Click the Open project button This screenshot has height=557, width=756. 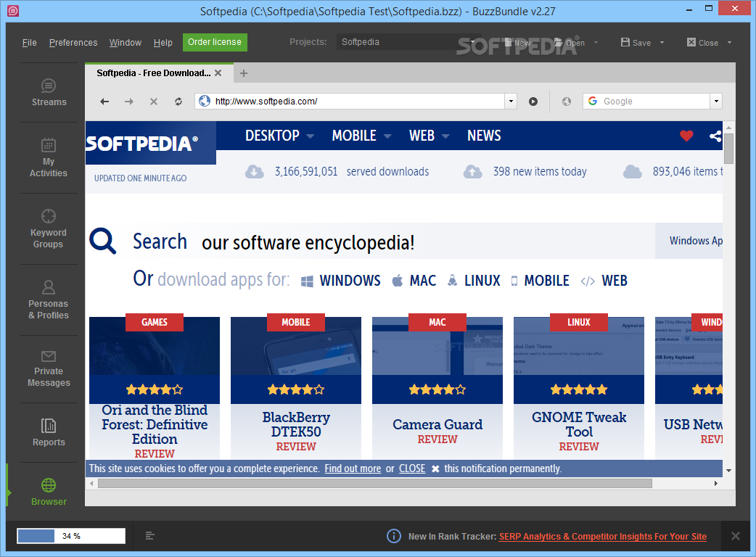(570, 42)
